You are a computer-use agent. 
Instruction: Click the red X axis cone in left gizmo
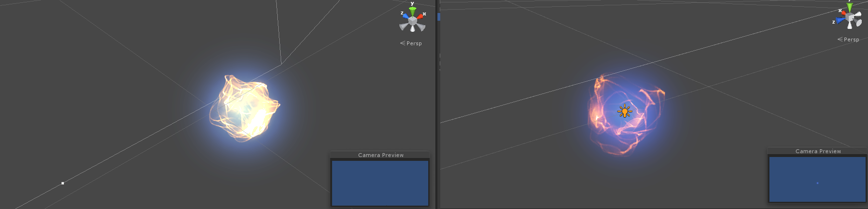420,16
